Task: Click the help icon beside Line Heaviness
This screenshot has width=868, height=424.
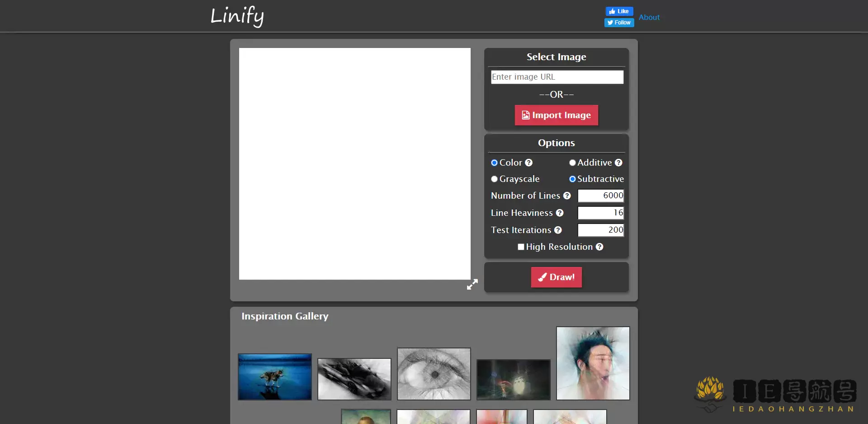Action: pyautogui.click(x=560, y=213)
